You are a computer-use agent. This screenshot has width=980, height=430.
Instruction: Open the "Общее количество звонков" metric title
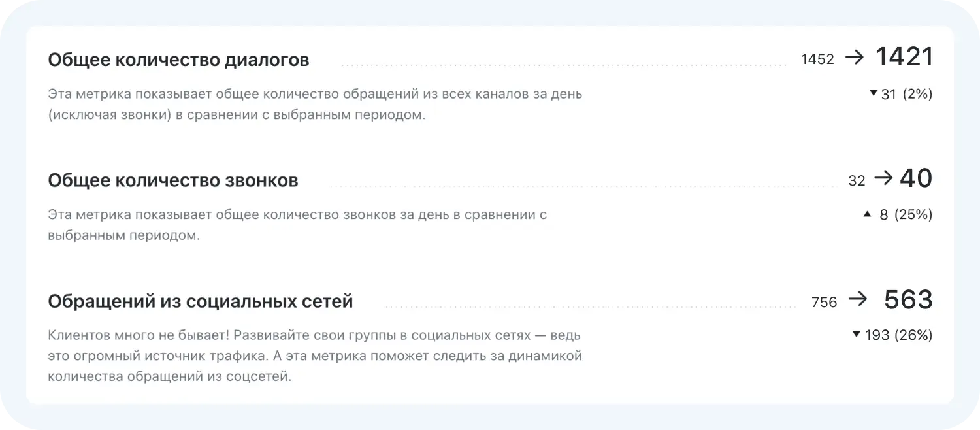(x=173, y=180)
